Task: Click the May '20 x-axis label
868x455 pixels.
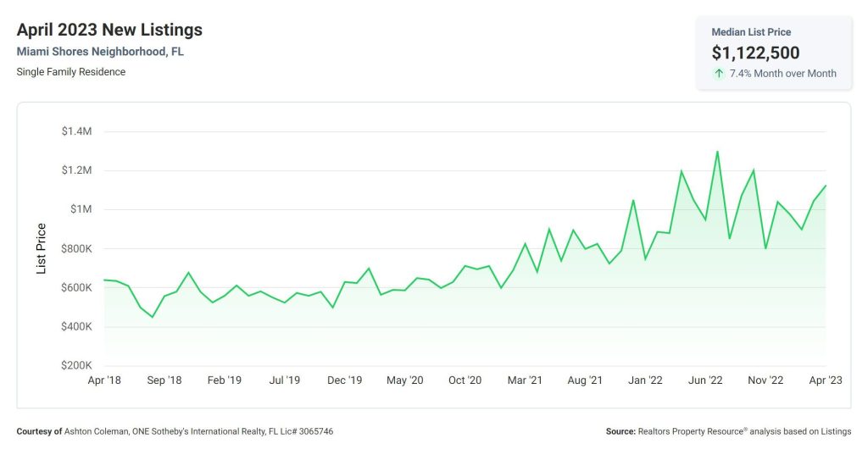Action: [x=404, y=380]
